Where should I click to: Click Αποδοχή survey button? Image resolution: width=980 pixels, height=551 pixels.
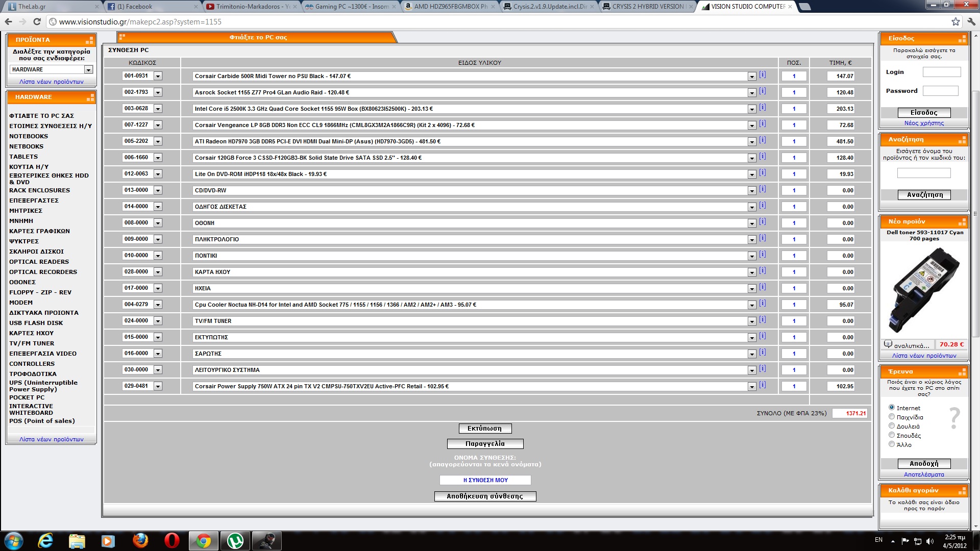point(924,464)
